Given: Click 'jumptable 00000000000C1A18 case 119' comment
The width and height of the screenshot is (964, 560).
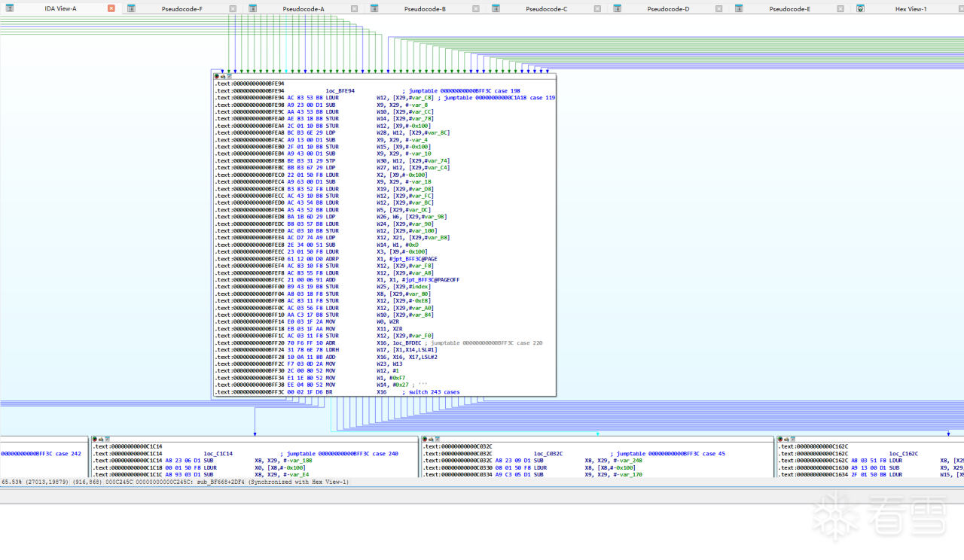Looking at the screenshot, I should pos(497,98).
